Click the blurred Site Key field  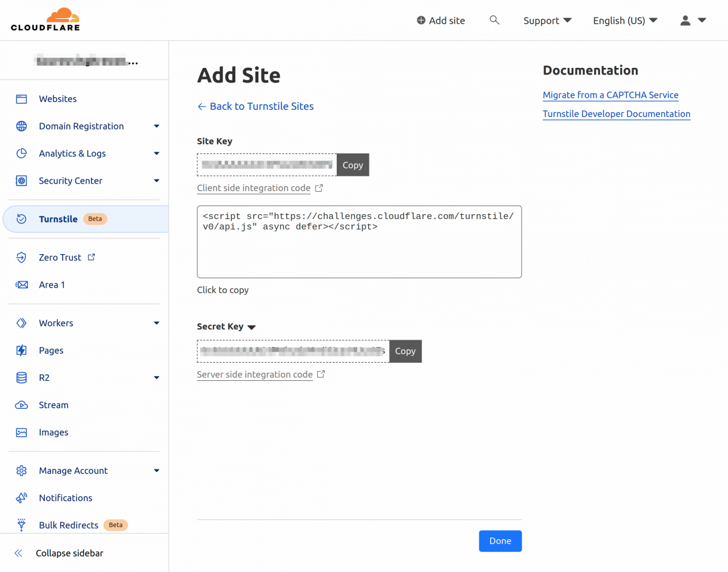pyautogui.click(x=267, y=165)
